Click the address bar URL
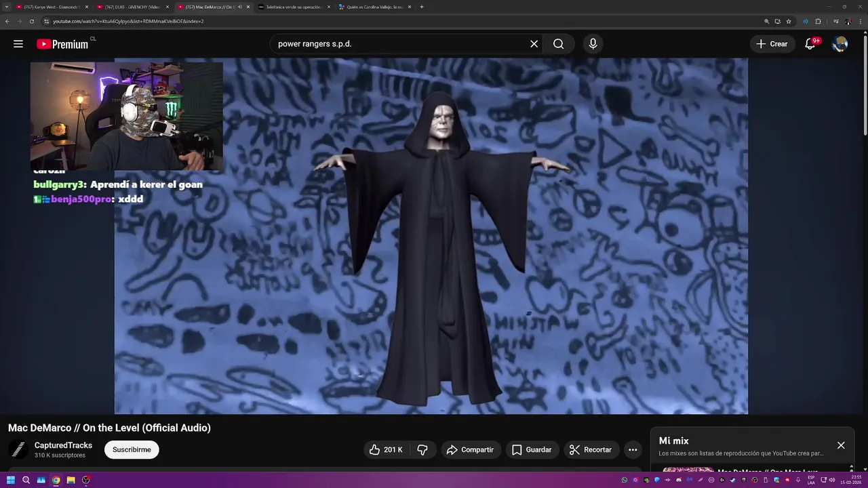Image resolution: width=868 pixels, height=488 pixels. coord(128,21)
